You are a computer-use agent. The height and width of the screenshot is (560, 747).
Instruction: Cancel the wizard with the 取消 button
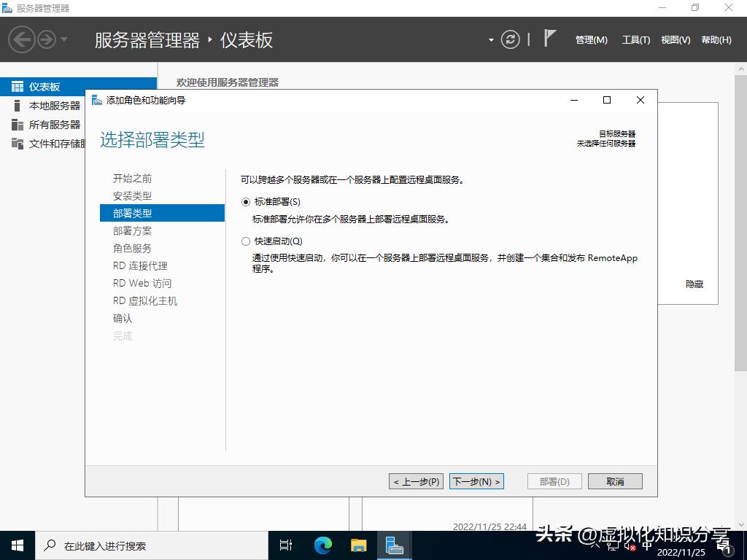pos(616,481)
